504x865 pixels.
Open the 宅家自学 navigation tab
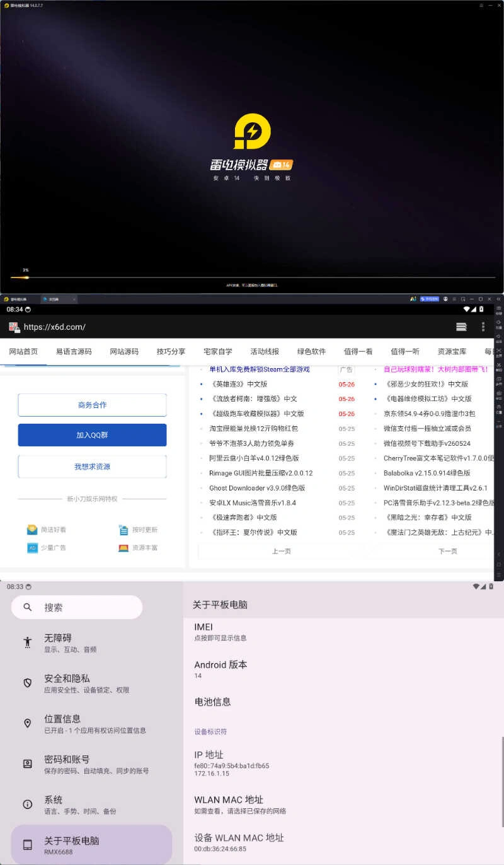(x=218, y=352)
